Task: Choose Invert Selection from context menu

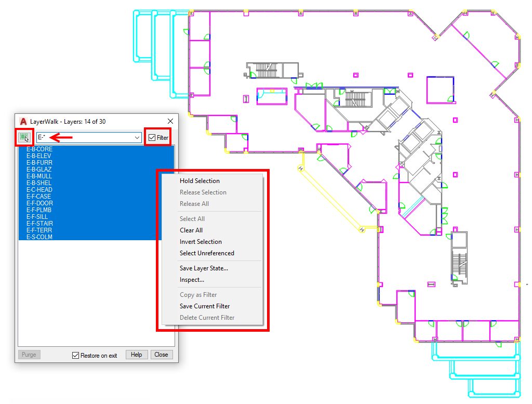Action: pyautogui.click(x=201, y=242)
